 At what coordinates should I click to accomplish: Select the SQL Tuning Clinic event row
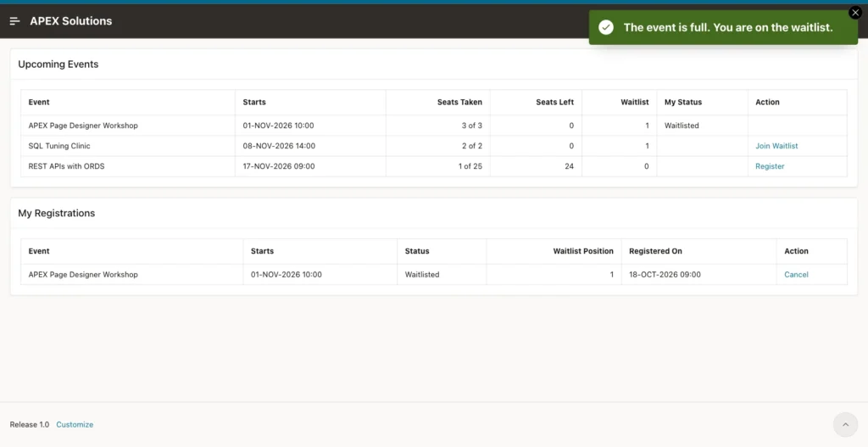click(434, 146)
